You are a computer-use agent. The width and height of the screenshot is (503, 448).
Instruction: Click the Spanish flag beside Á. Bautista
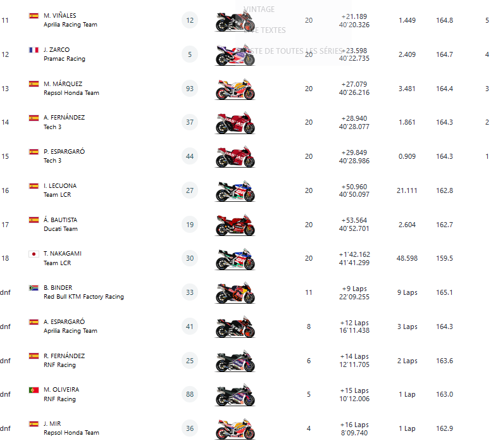pos(34,220)
